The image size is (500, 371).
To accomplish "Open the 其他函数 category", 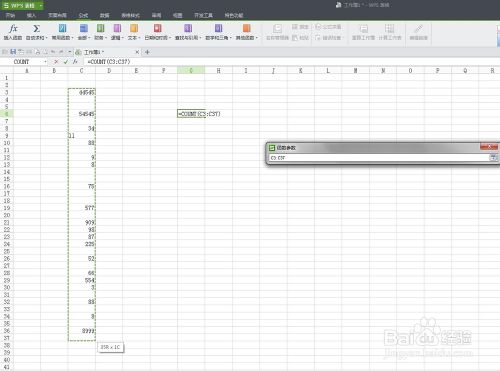I will pos(247,32).
